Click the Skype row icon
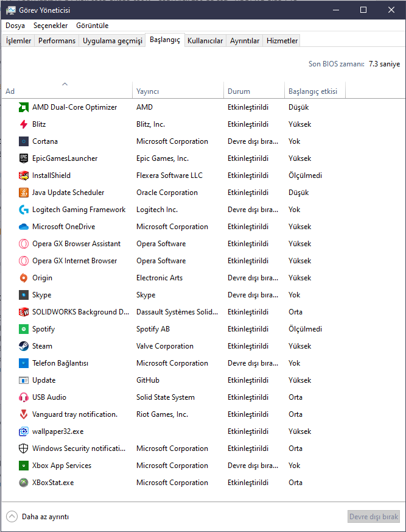The height and width of the screenshot is (532, 406). point(23,295)
